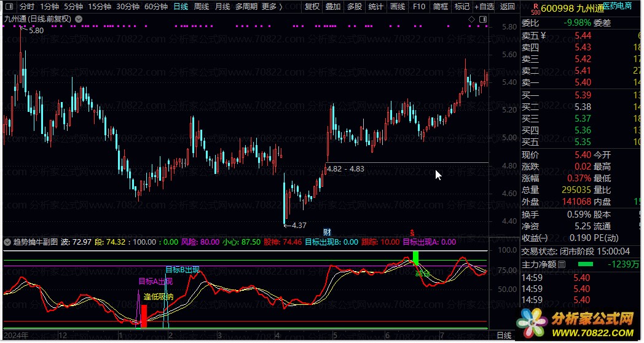Open F10 company info
The image size is (644, 343).
click(x=419, y=7)
